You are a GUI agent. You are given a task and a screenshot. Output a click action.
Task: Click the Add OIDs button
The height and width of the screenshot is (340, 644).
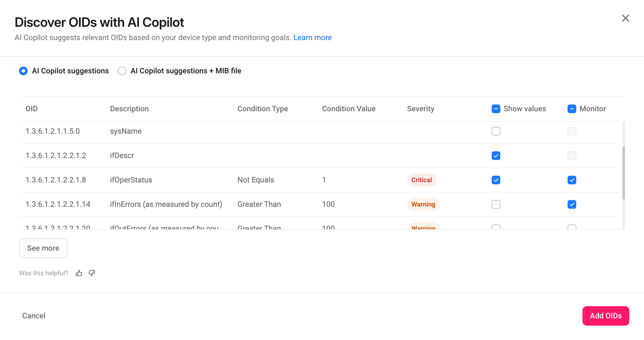[606, 316]
